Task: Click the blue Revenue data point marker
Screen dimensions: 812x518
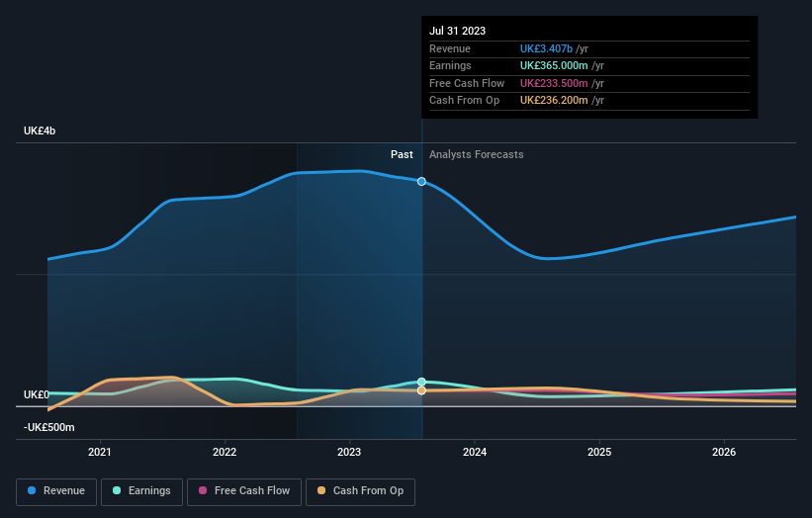Action: click(421, 181)
